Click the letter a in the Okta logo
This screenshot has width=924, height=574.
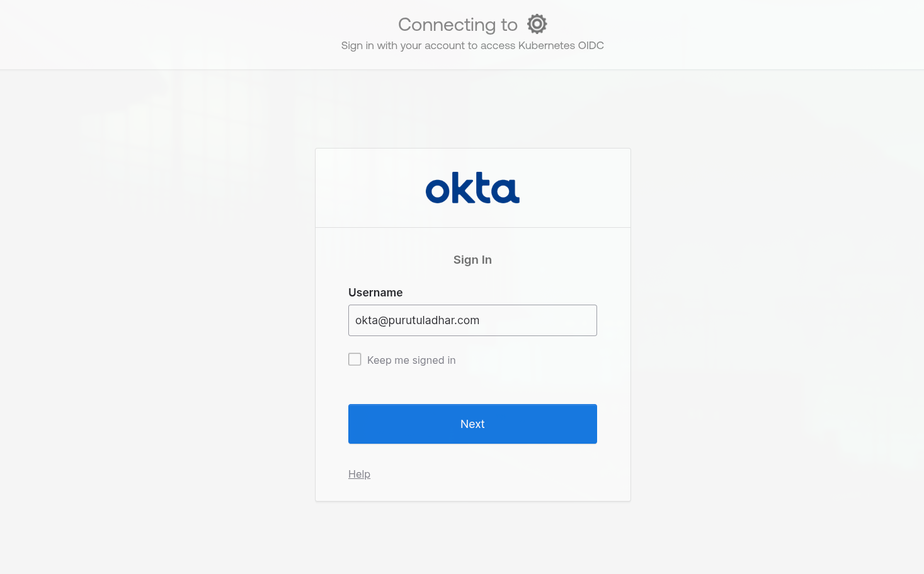click(506, 191)
